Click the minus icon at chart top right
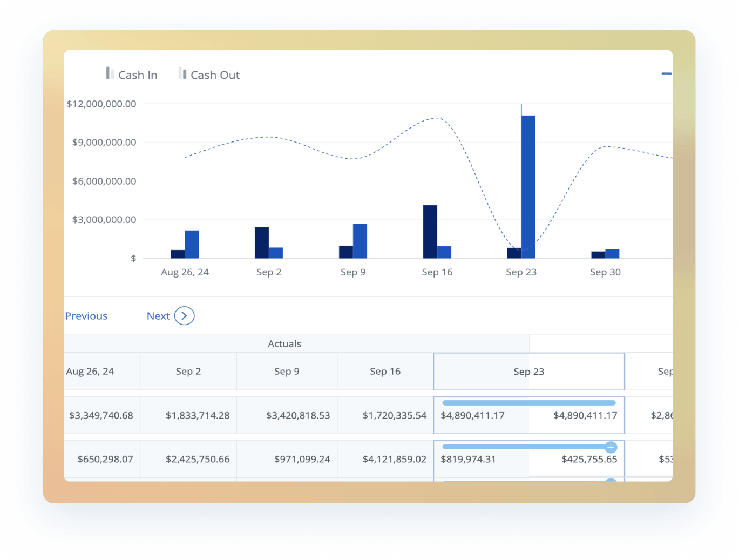Image resolution: width=739 pixels, height=560 pixels. 666,73
